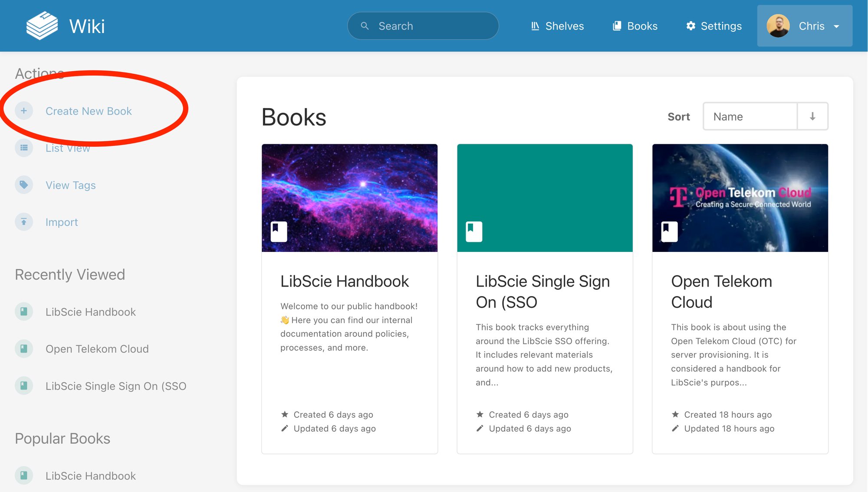Click the Import upload icon
This screenshot has width=868, height=492.
pos(24,222)
